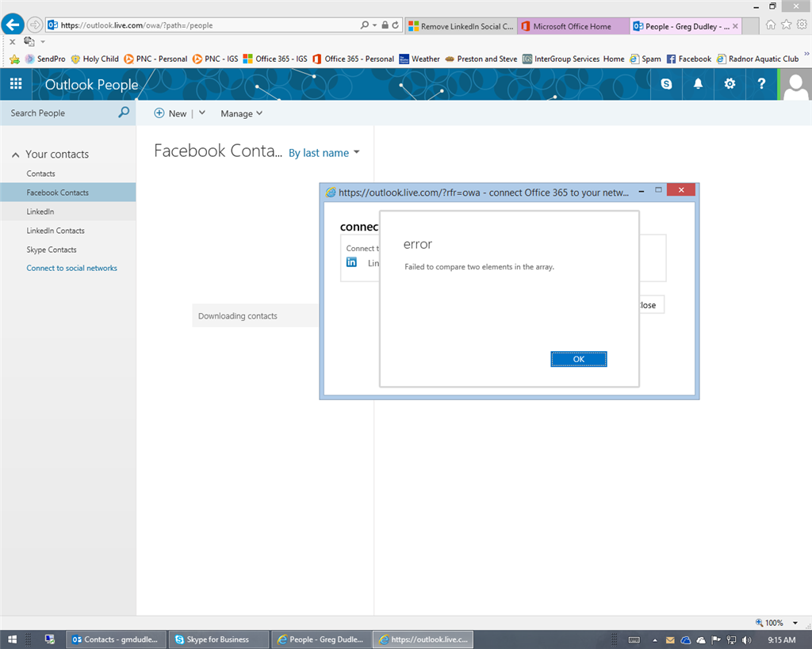Open the notifications bell
Image resolution: width=812 pixels, height=649 pixels.
(x=698, y=84)
